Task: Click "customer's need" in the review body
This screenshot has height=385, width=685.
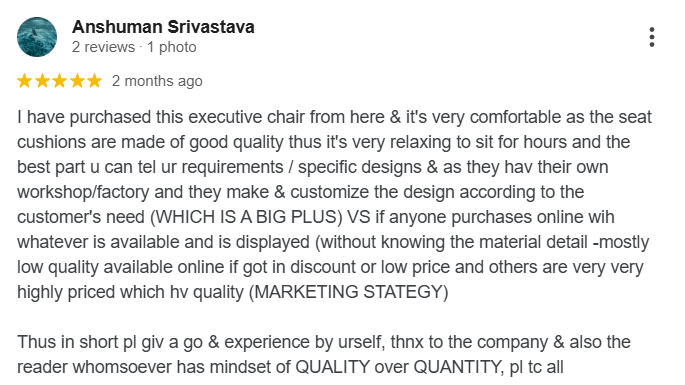Action: [x=81, y=217]
